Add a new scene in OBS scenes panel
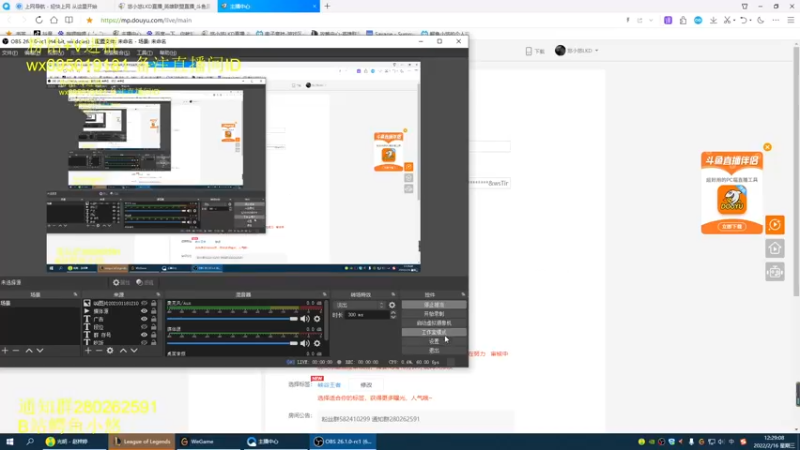 5,351
